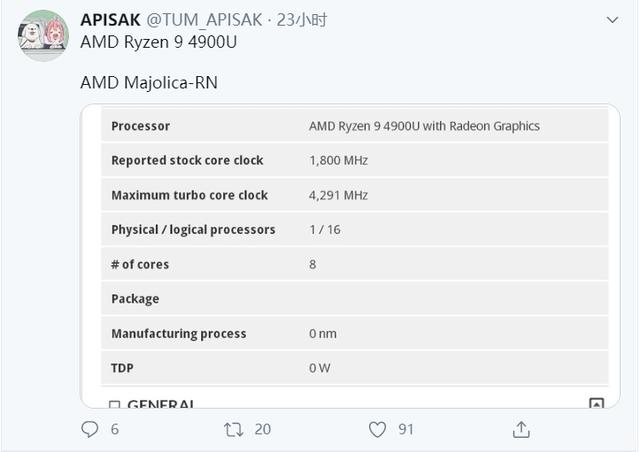Collapse section using the up-arrow icon

pos(597,403)
